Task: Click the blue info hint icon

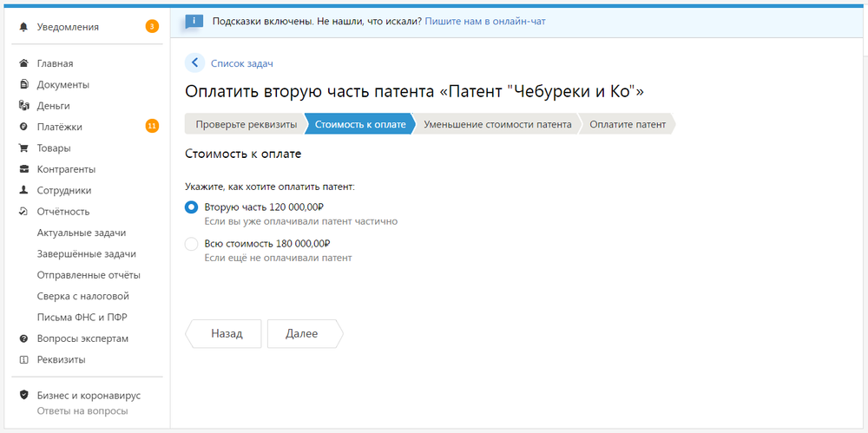Action: point(194,21)
